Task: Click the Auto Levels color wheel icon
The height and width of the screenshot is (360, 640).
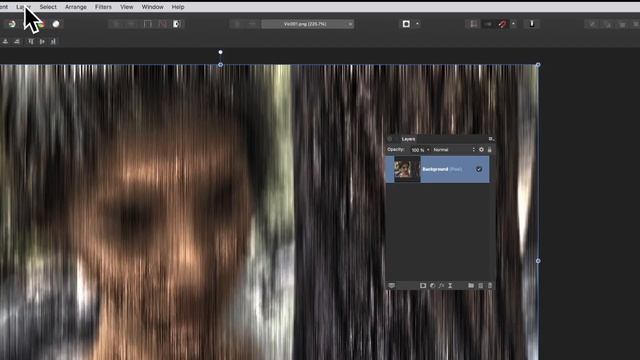Action: coord(12,24)
